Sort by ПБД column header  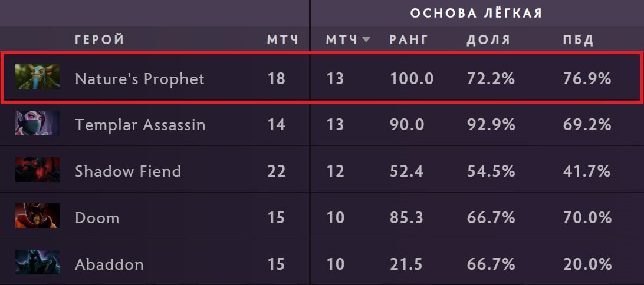coord(579,40)
